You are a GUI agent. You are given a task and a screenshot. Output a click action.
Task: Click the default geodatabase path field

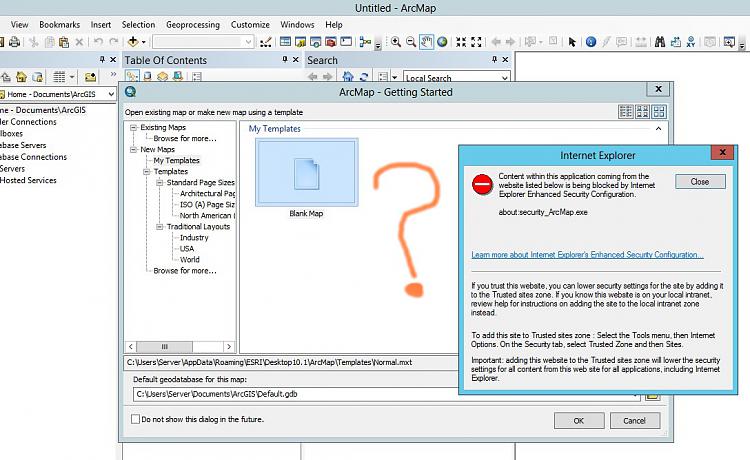tap(386, 394)
